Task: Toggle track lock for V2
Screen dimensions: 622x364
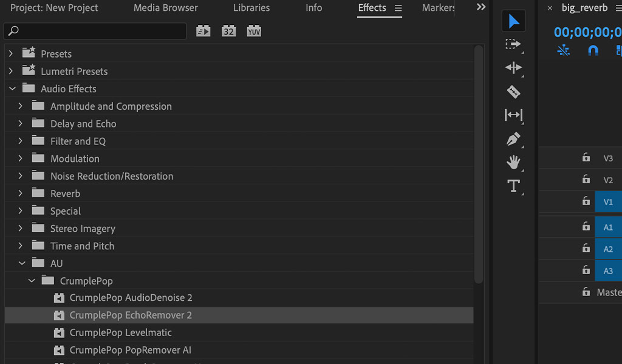Action: [x=586, y=179]
